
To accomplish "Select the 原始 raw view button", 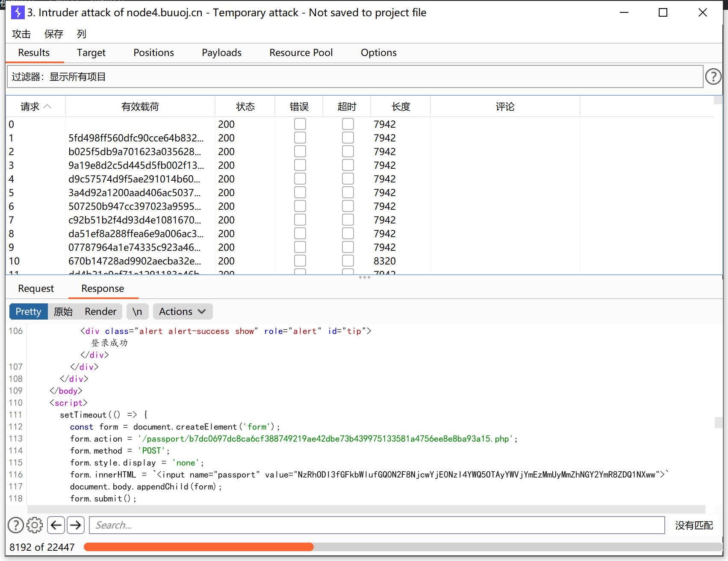I will [63, 311].
